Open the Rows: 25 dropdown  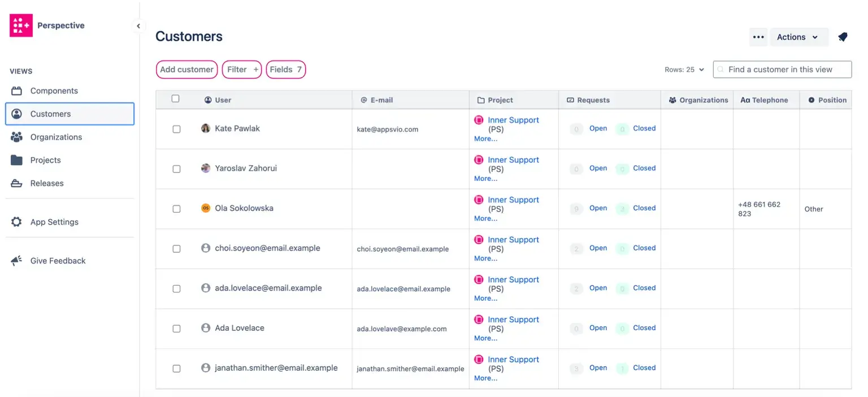point(684,69)
